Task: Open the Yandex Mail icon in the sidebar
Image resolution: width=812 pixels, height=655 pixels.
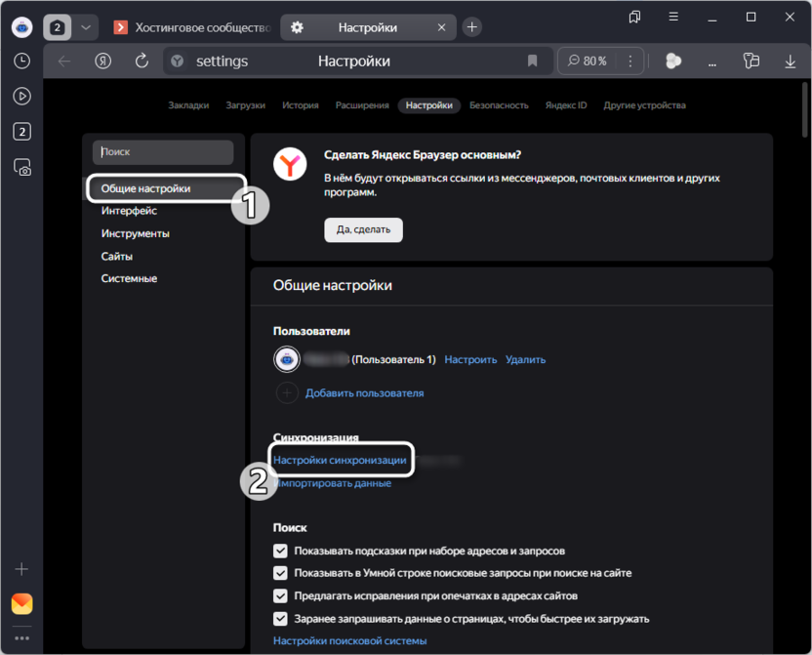Action: (21, 603)
